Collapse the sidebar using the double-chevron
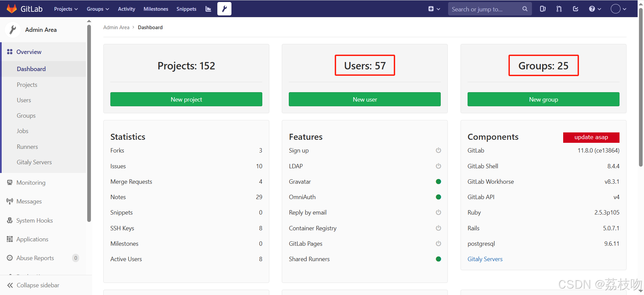This screenshot has height=295, width=644. pos(10,285)
